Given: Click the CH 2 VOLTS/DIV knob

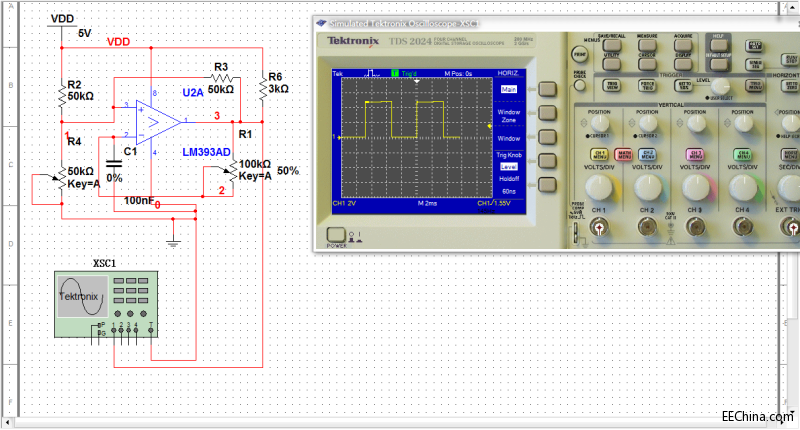Looking at the screenshot, I should 647,188.
